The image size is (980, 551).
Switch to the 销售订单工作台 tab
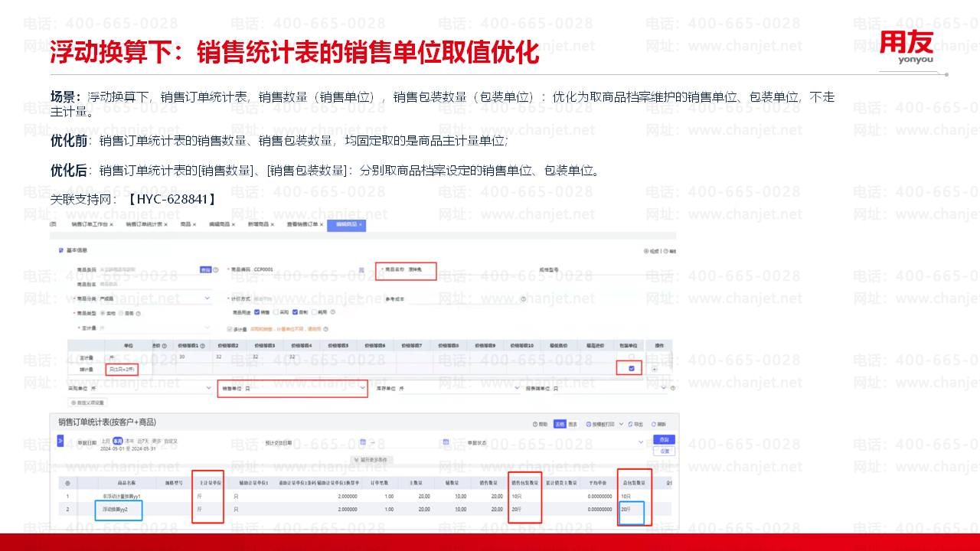[90, 224]
